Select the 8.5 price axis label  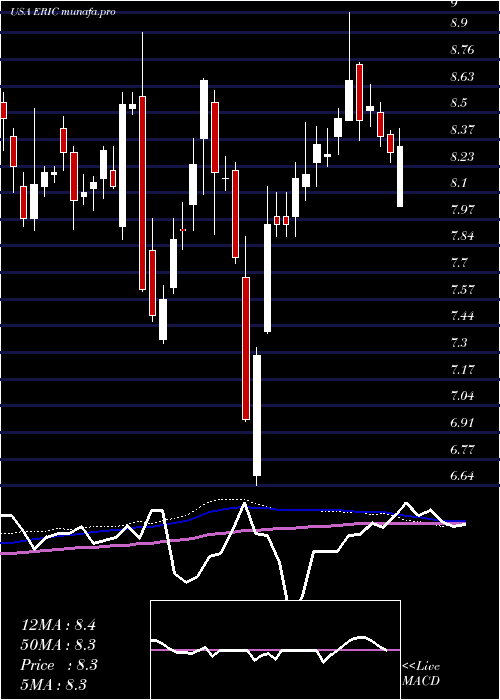pos(458,103)
